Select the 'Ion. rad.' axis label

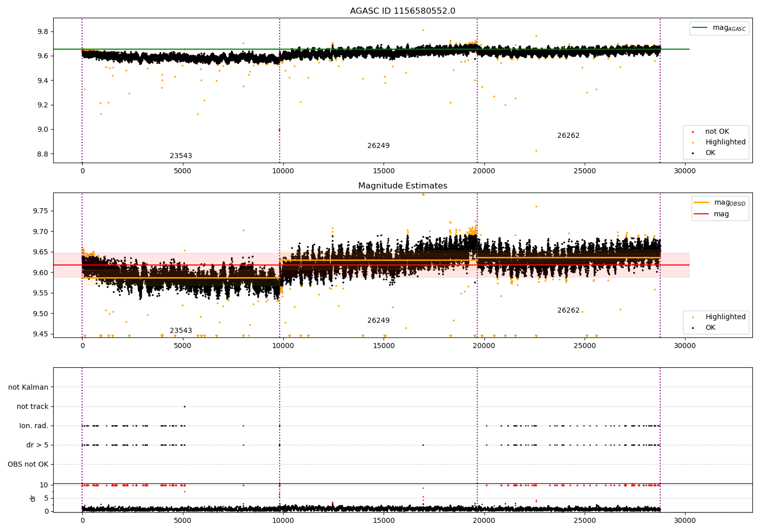point(34,426)
